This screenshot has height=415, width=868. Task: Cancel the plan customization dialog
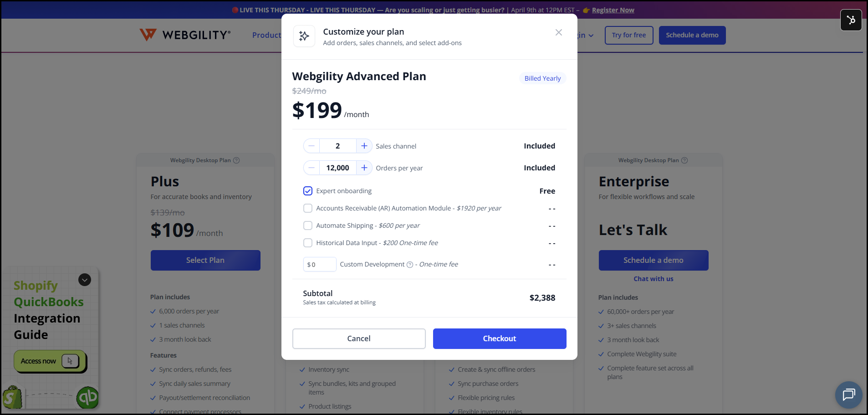[359, 338]
